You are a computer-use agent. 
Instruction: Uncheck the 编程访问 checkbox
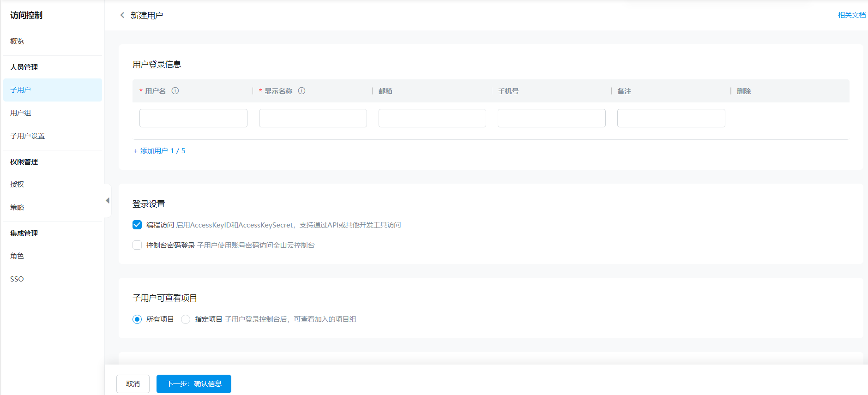(137, 225)
